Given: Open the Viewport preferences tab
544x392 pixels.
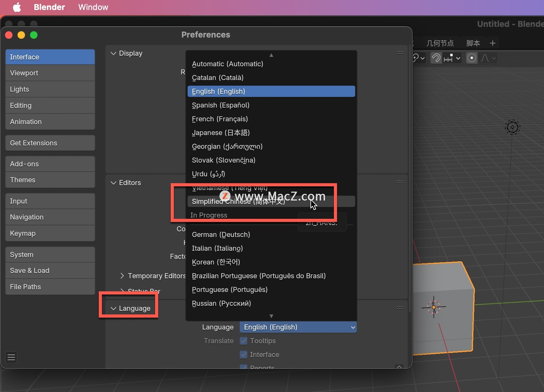Looking at the screenshot, I should pos(50,73).
